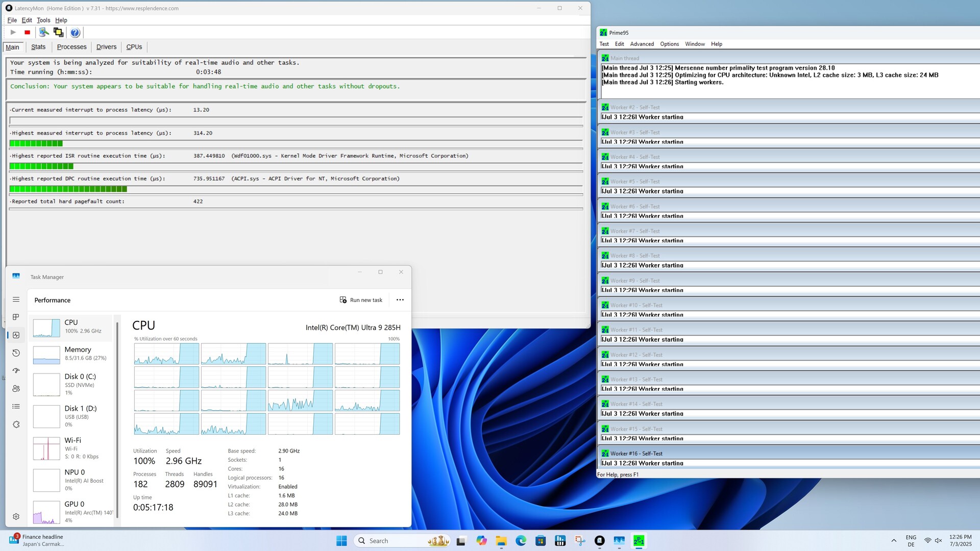The height and width of the screenshot is (551, 980).
Task: Open Task Manager Users page icon
Action: point(16,389)
